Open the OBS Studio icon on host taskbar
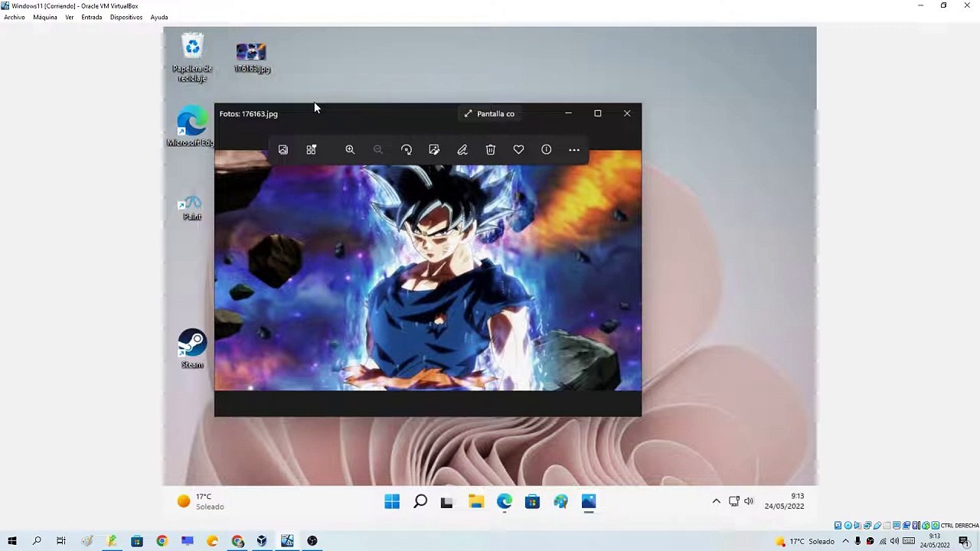 [312, 541]
